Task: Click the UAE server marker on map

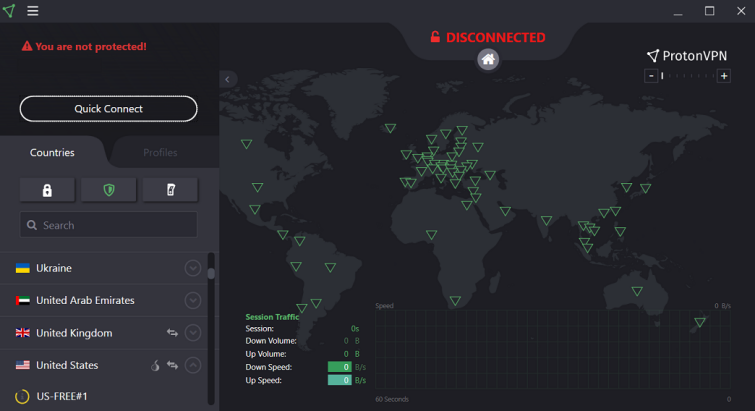Action: click(505, 211)
